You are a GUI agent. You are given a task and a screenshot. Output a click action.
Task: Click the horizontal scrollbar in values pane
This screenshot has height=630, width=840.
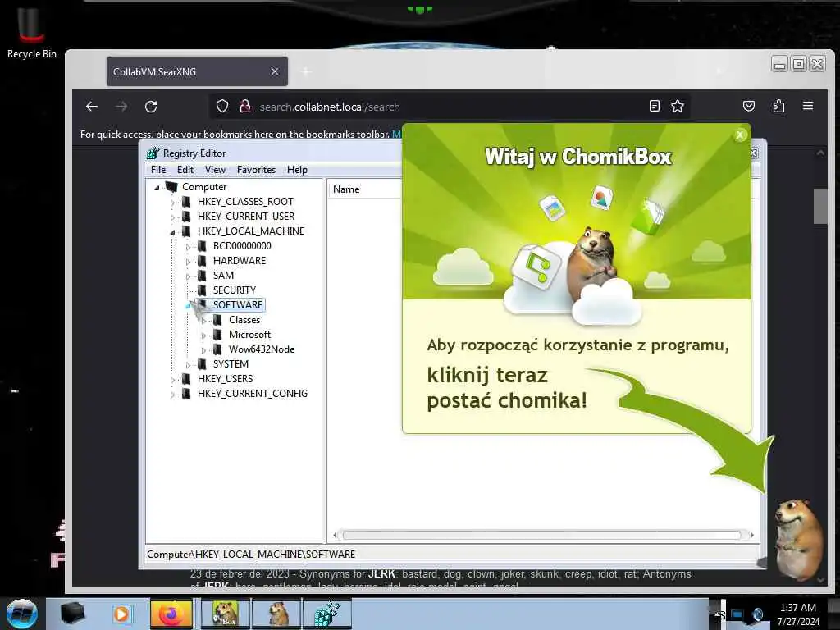[541, 535]
